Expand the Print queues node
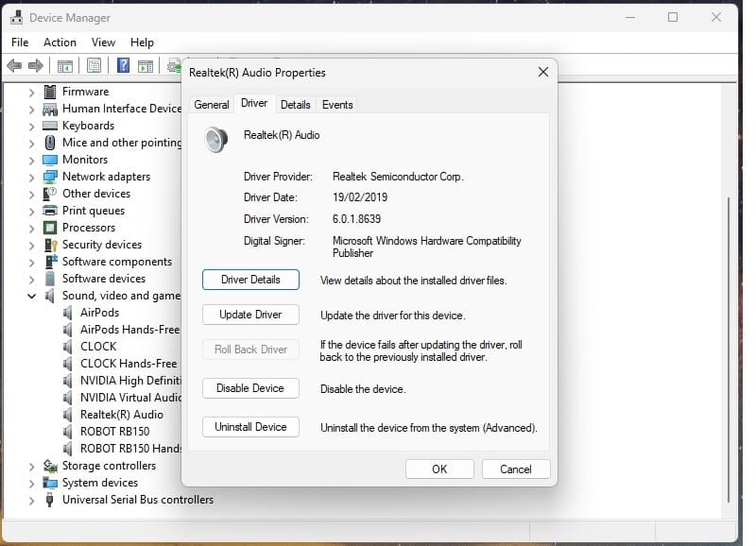 (31, 211)
